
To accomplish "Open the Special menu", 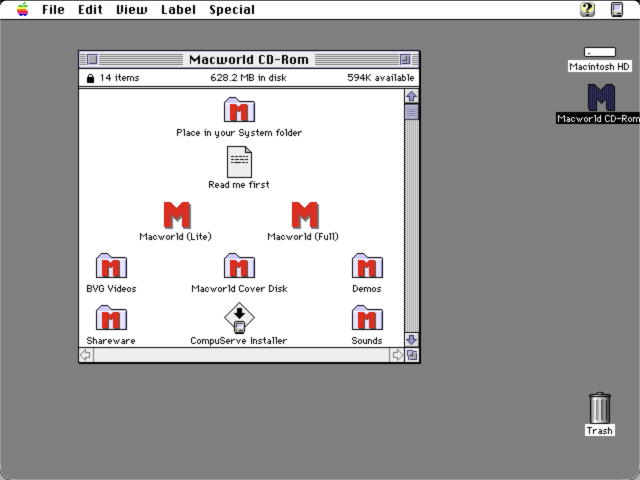I will click(232, 9).
